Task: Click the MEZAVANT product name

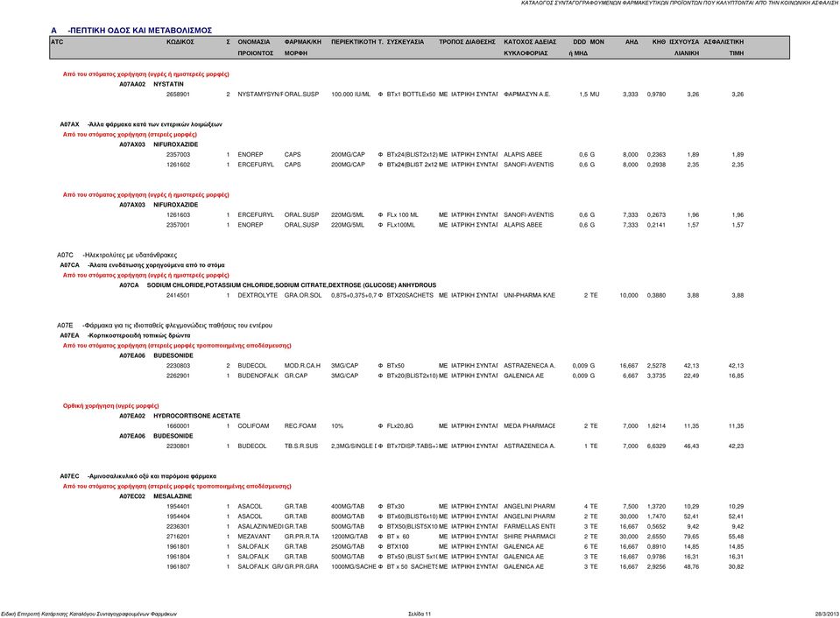Action: (255, 537)
